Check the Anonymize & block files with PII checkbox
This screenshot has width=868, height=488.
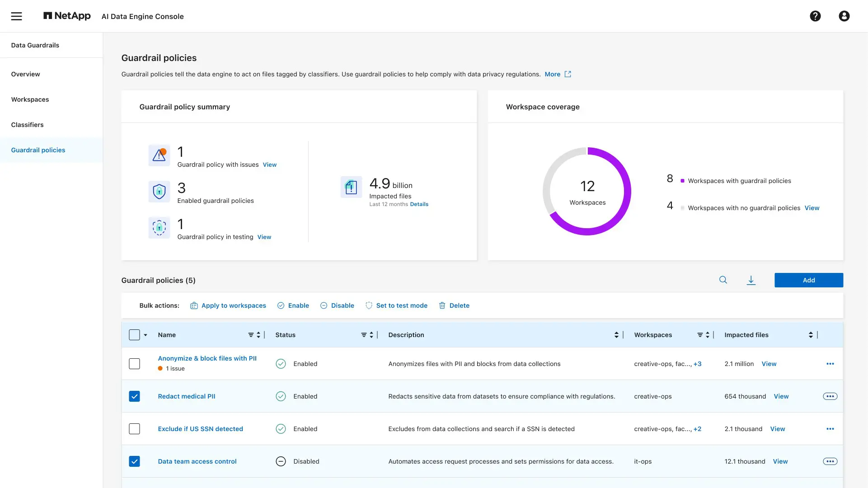pos(134,364)
